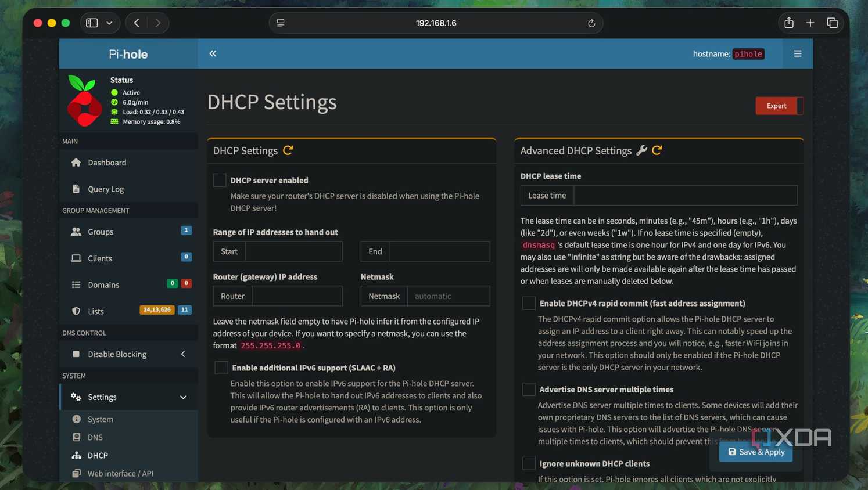
Task: Click the Pi-hole raspberry logo
Action: pos(84,100)
